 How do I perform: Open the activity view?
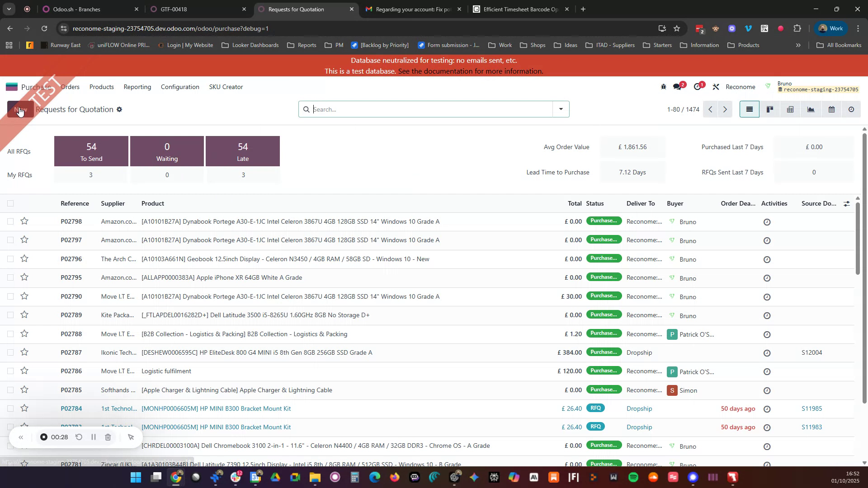point(851,109)
